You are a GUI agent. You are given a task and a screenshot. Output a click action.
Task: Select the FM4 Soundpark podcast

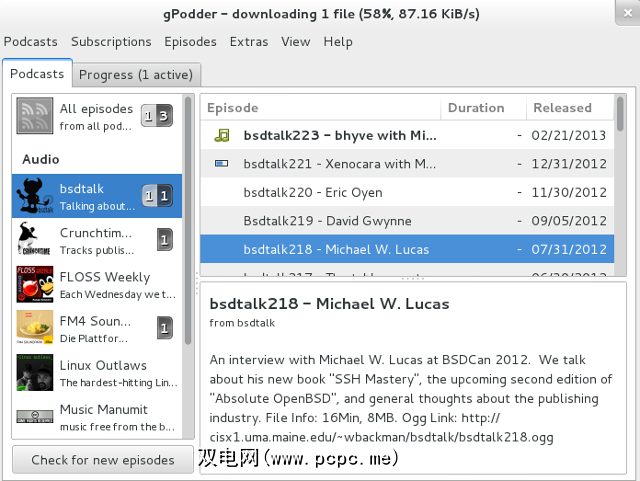97,328
